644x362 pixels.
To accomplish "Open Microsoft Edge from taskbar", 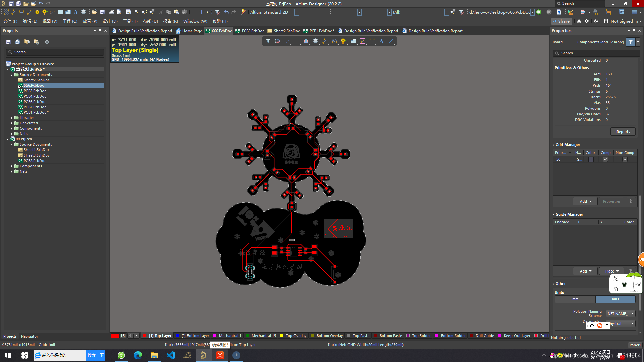I will pyautogui.click(x=138, y=355).
